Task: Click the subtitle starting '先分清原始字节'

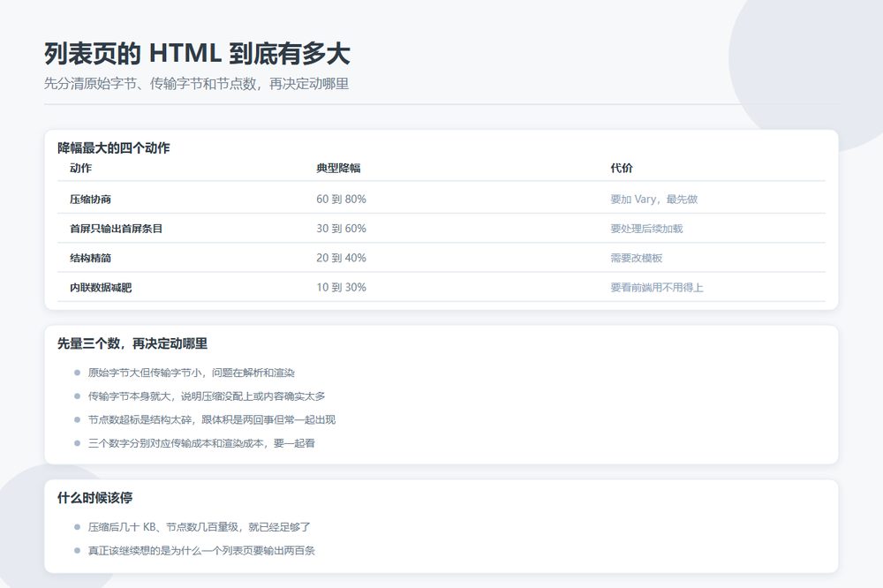Action: (x=197, y=84)
